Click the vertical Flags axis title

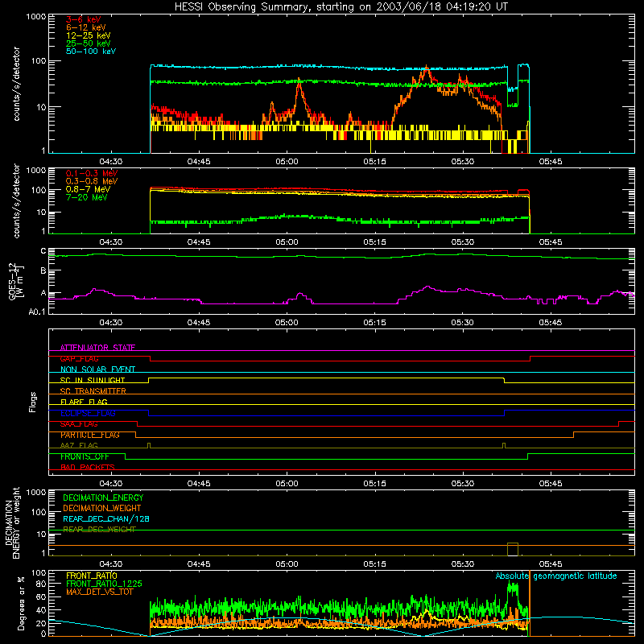tap(33, 402)
